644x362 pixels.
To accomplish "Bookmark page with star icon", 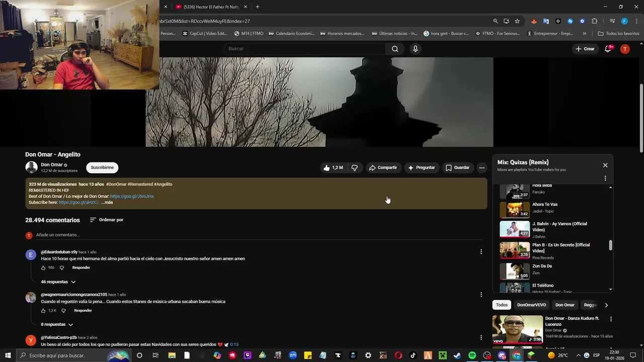I will pos(517,21).
